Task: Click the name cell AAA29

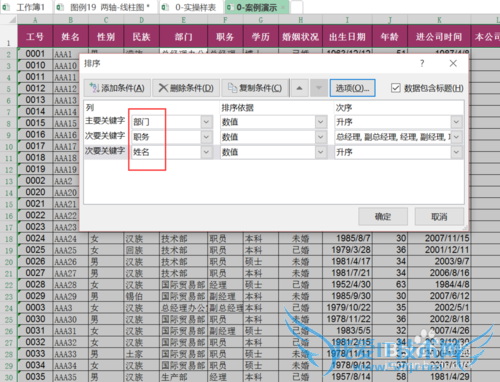Action: point(70,296)
